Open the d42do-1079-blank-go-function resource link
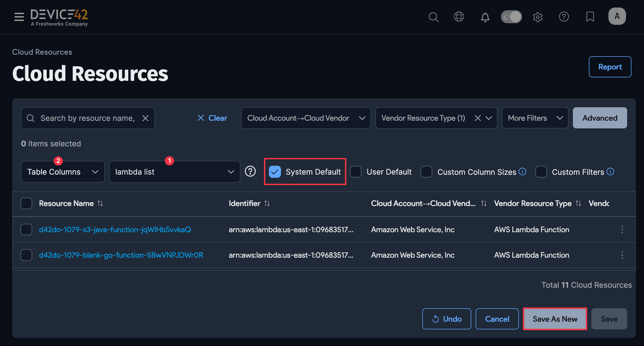The image size is (644, 346). 121,255
